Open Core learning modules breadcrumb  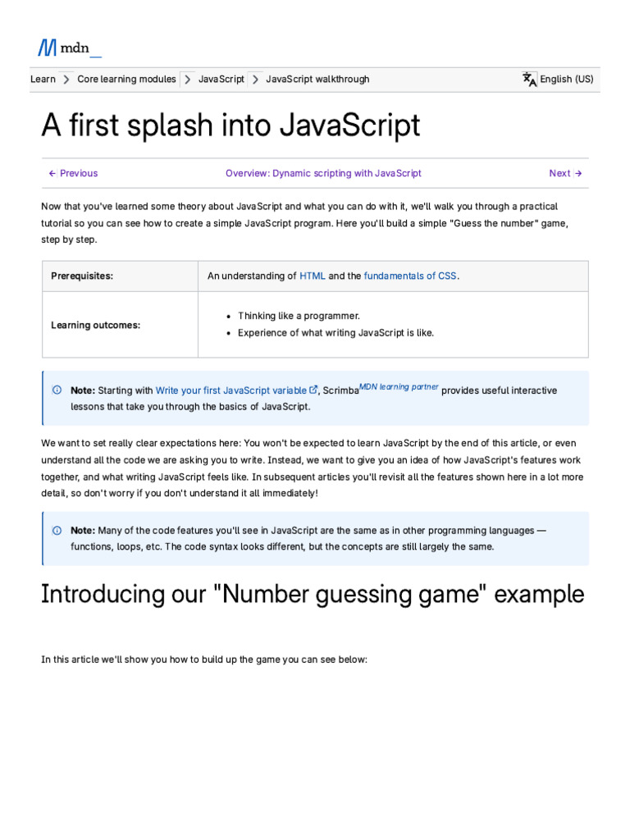click(126, 79)
